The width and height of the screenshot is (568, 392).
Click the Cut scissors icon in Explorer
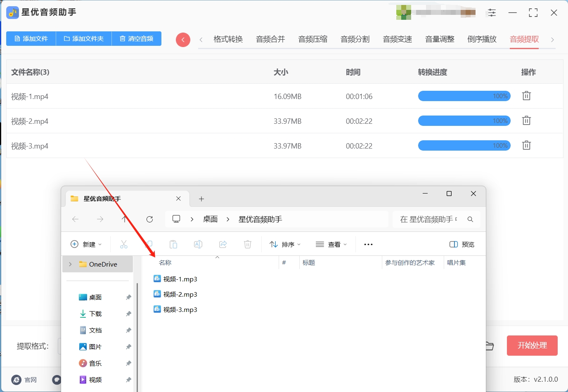(124, 244)
